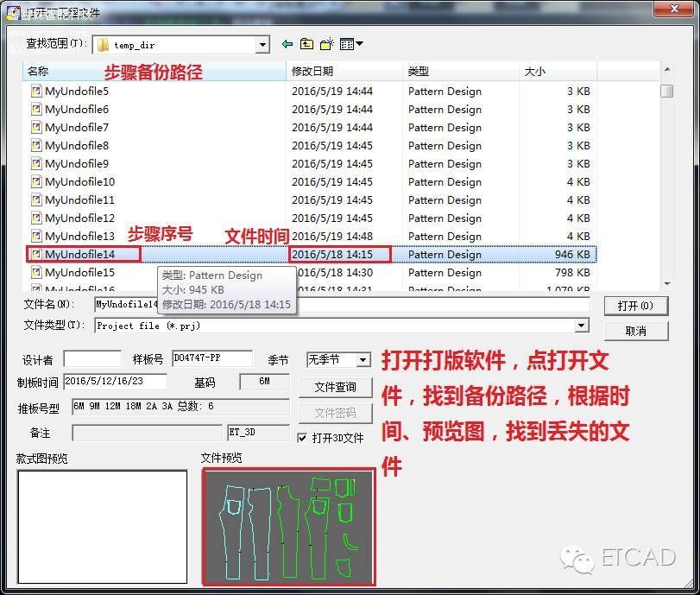This screenshot has width=700, height=595.
Task: Click the 2016/5/19 14:48 date of MyUndofile13
Action: point(332,236)
